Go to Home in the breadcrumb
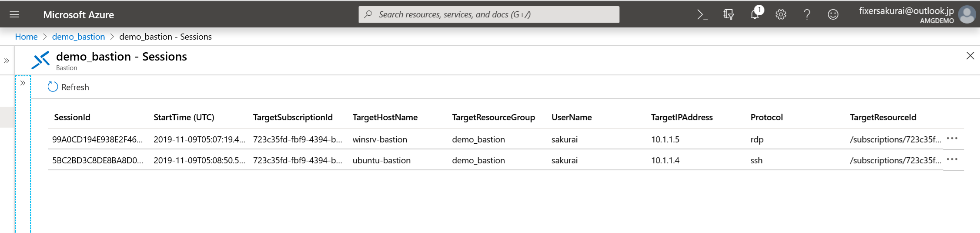Image resolution: width=980 pixels, height=233 pixels. pyautogui.click(x=26, y=37)
